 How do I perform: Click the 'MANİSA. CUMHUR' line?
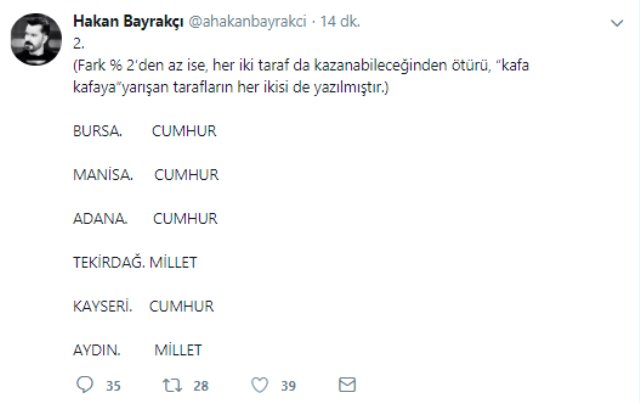[146, 175]
